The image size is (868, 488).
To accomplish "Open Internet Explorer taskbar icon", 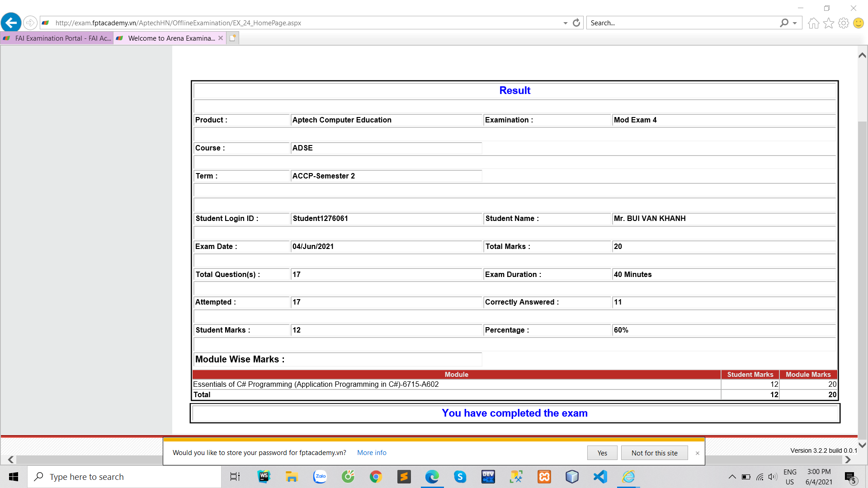I will pos(628,477).
